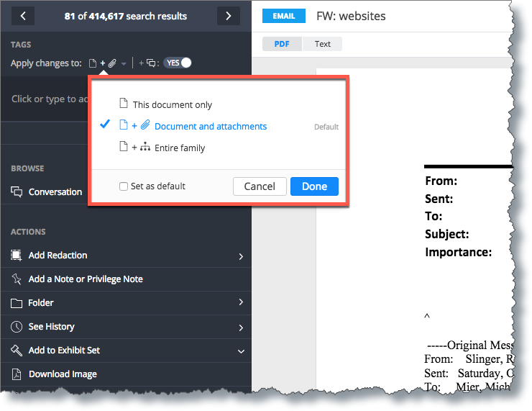532x411 pixels.
Task: Click the See History clock icon
Action: coord(17,327)
